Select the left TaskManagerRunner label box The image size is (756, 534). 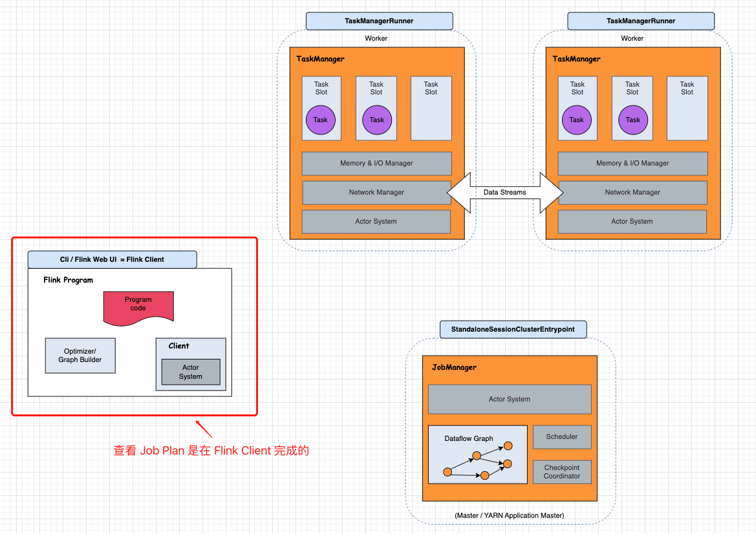(x=380, y=21)
